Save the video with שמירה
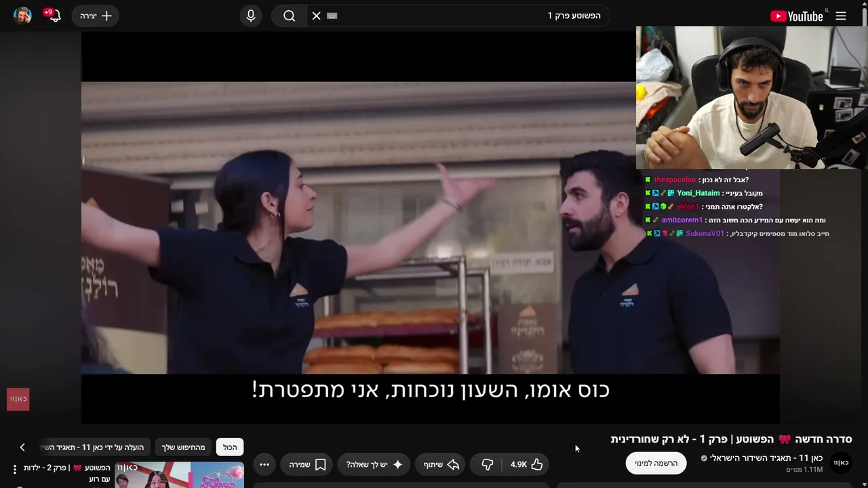The image size is (868, 488). [307, 464]
